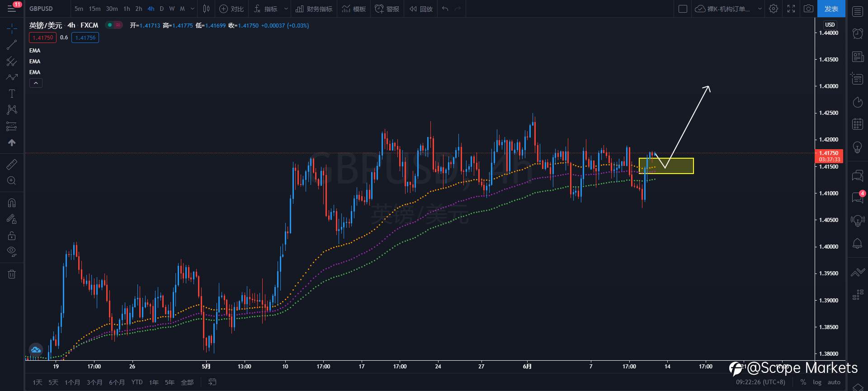Click the red sell price 1.41750 button
This screenshot has height=391, width=868.
point(43,38)
